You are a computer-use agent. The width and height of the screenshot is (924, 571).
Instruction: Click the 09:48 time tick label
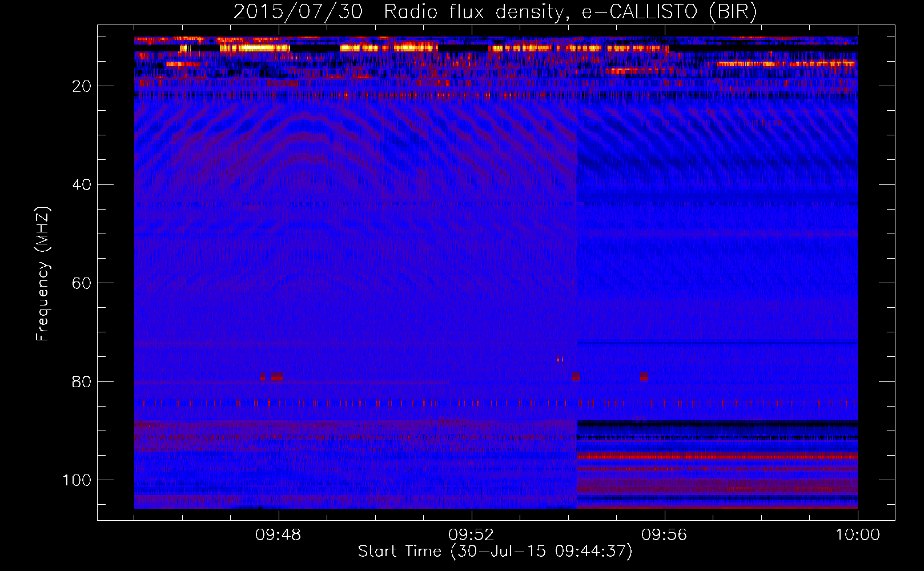point(278,535)
